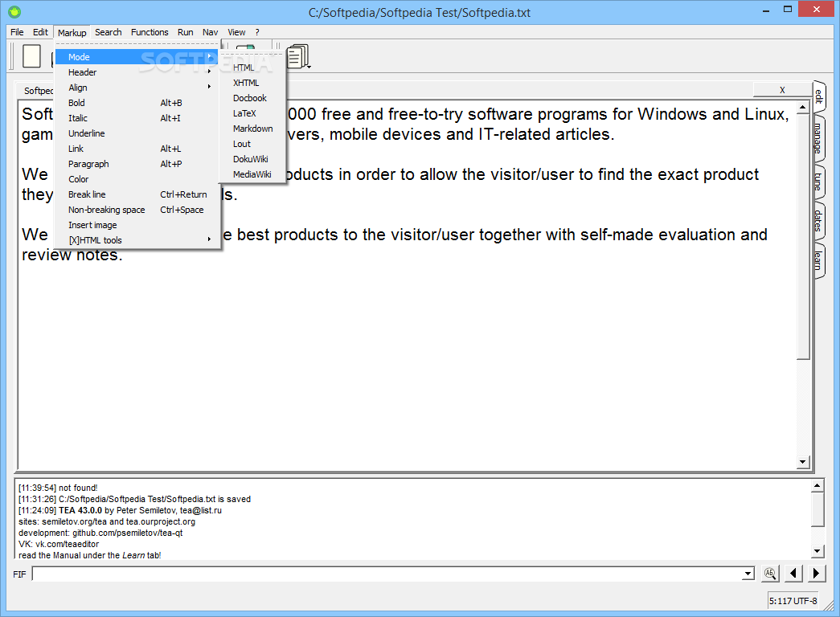Select LaTeX markup mode
Screen dimensions: 840x617
coord(252,113)
